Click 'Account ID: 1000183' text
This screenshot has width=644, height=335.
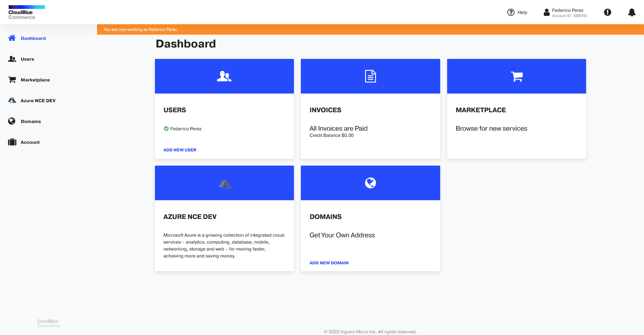(569, 16)
